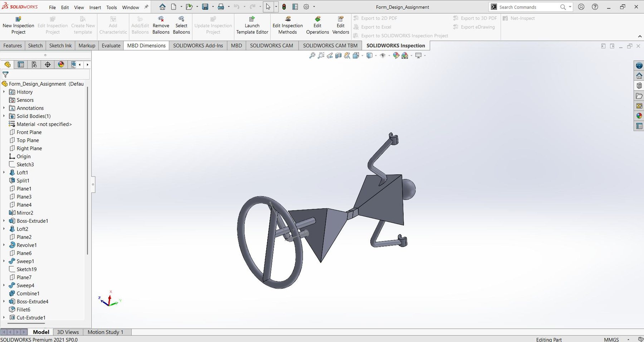Select Revolve1 in feature tree
Image resolution: width=644 pixels, height=342 pixels.
26,245
